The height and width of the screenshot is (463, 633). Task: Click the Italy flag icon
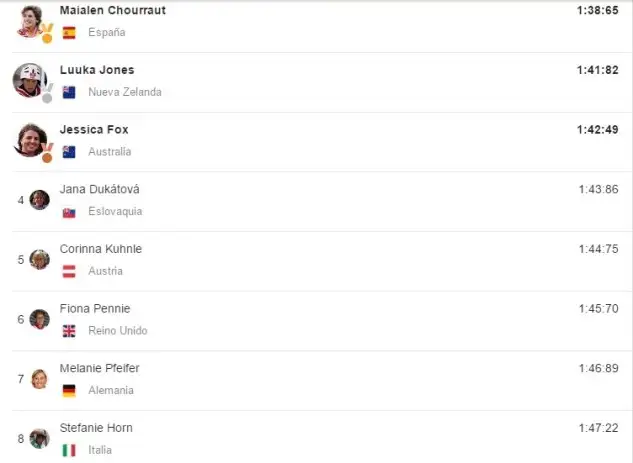69,450
